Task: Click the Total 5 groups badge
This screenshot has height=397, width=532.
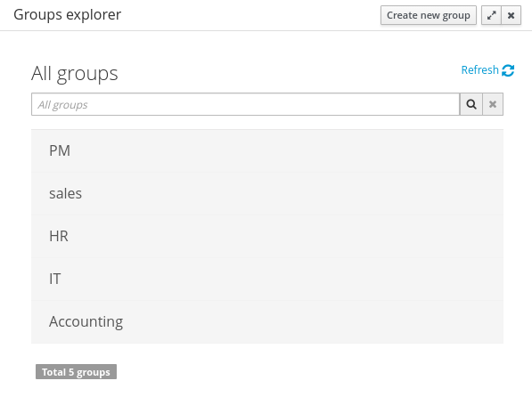Action: pos(76,372)
